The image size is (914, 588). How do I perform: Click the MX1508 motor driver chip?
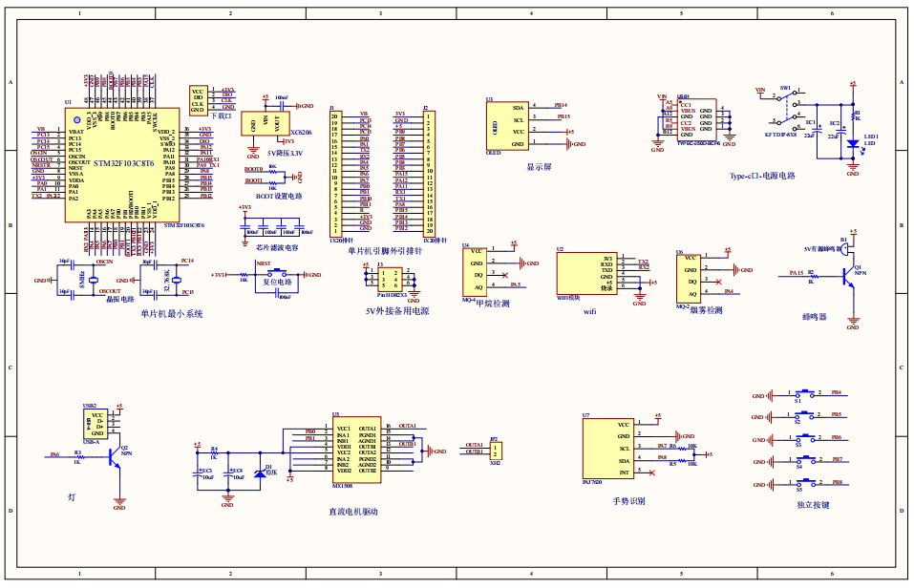click(x=357, y=450)
